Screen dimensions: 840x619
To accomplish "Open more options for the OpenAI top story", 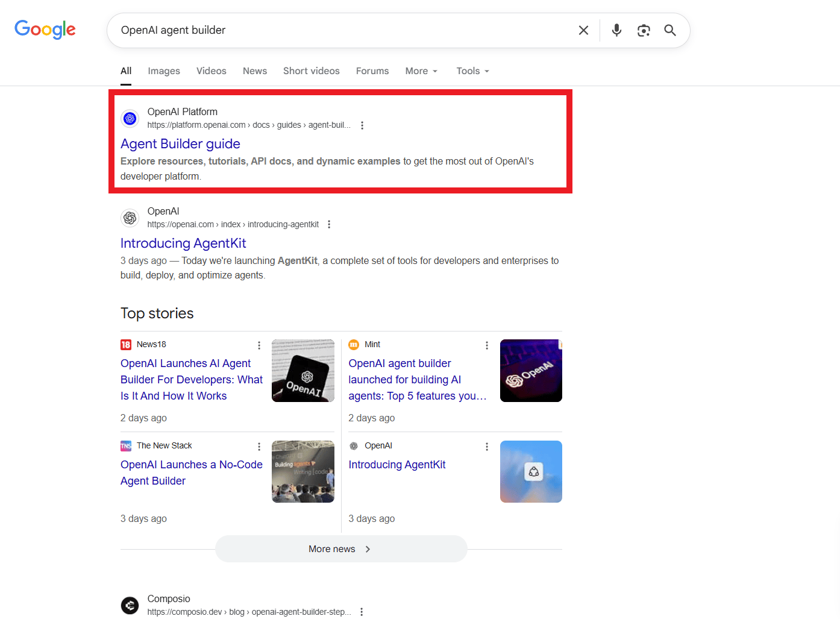I will (x=487, y=447).
